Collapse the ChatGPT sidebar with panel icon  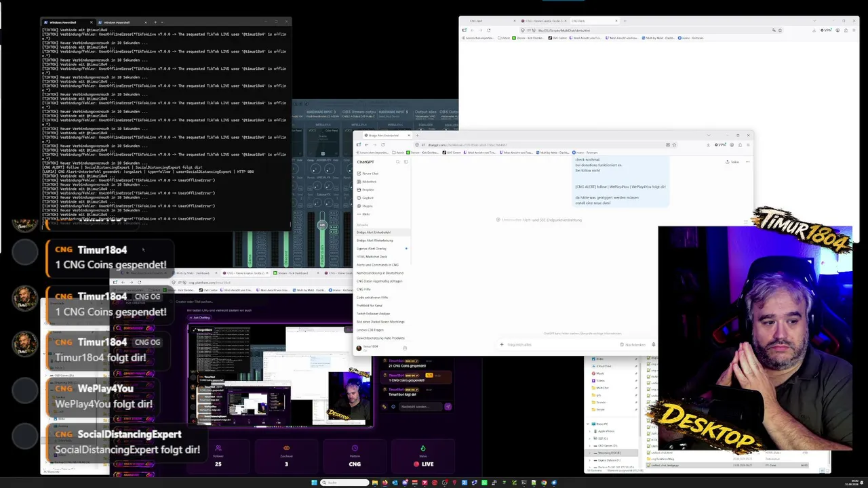[406, 162]
